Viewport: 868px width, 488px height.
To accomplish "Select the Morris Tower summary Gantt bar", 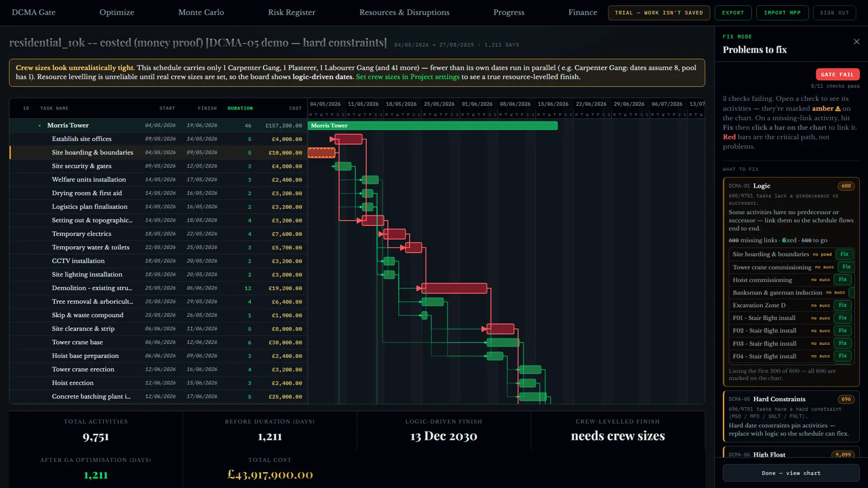I will coord(432,126).
